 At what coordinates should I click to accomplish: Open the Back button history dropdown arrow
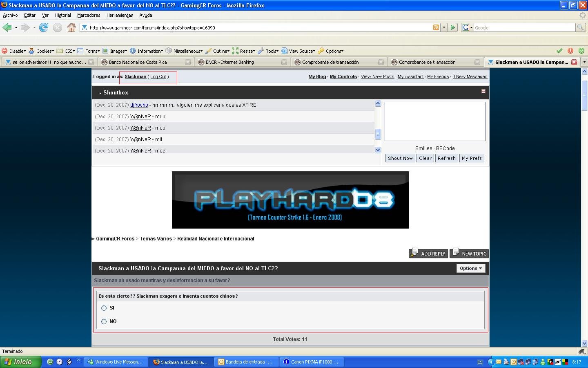[16, 27]
